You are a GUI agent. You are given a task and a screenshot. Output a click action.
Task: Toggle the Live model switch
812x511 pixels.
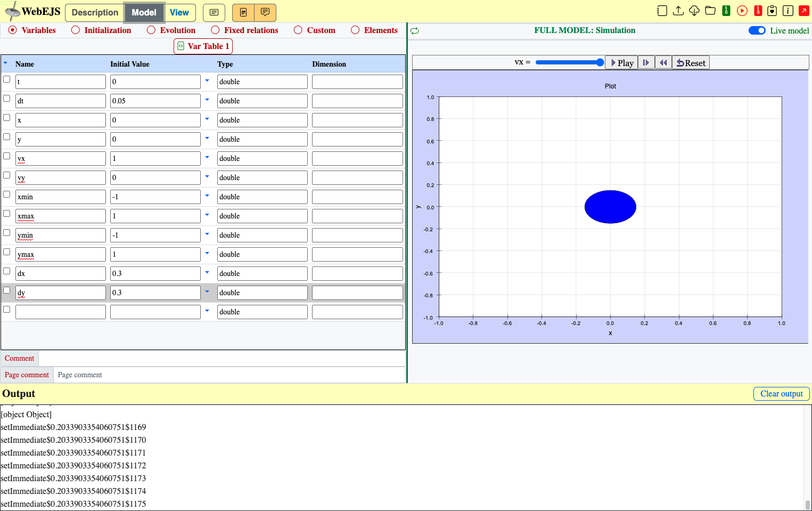(x=757, y=30)
